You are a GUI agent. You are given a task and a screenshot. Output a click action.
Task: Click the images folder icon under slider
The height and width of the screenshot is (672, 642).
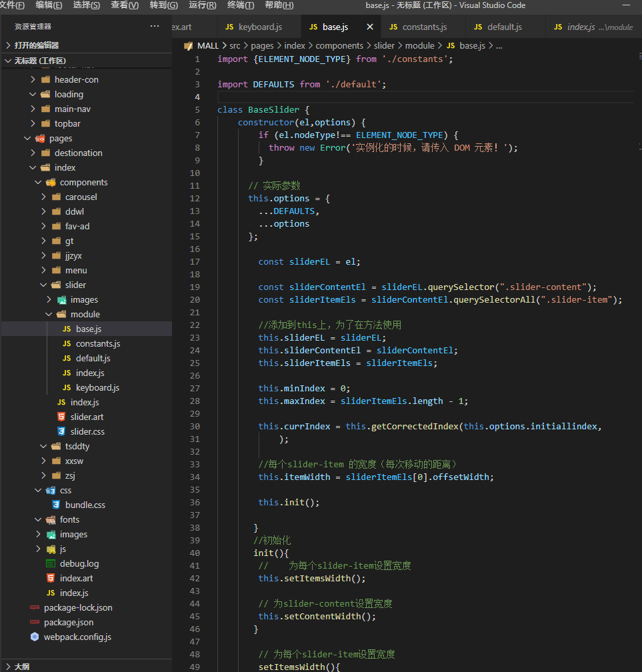coord(61,299)
